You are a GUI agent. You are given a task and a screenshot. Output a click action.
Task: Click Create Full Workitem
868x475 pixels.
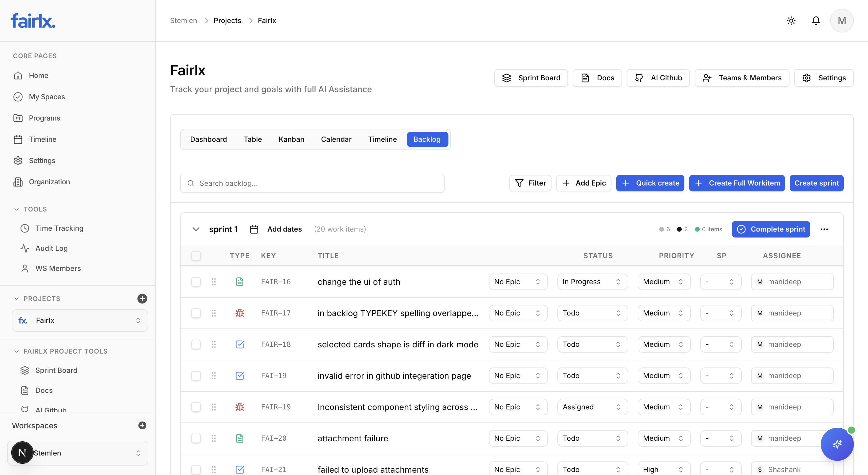[x=737, y=183]
